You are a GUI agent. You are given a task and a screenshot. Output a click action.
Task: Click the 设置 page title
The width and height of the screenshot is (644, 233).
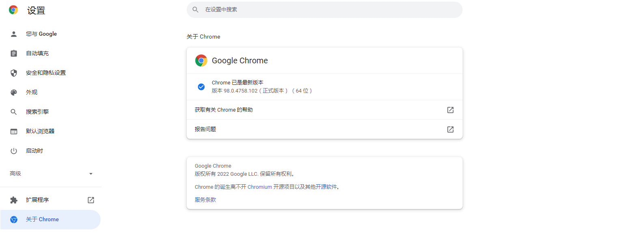tap(36, 11)
